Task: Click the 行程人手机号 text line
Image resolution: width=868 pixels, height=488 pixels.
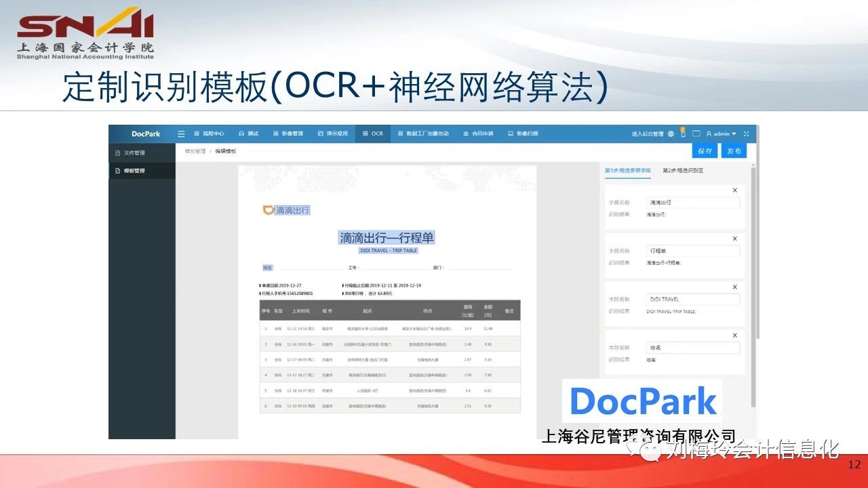Action: click(x=287, y=293)
